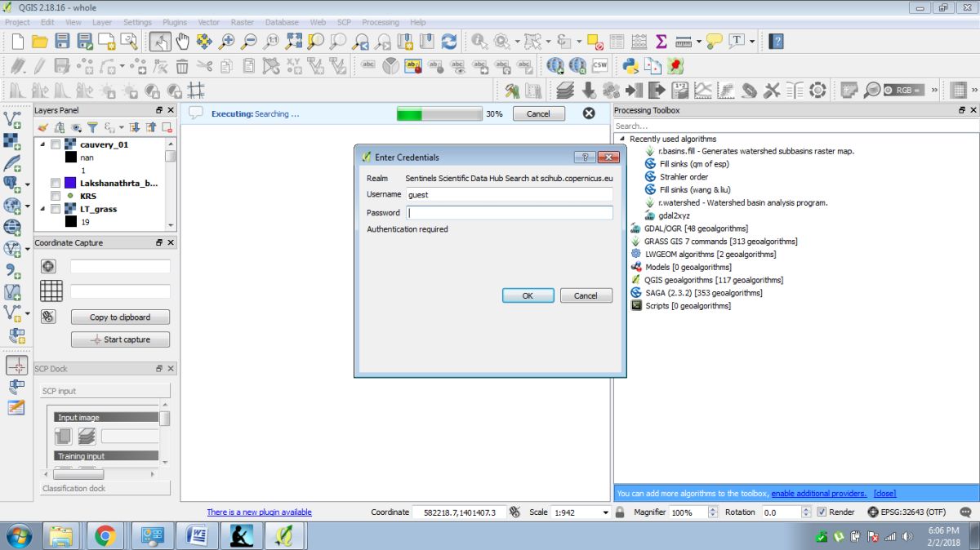Click 'enable additional providers' link
The height and width of the screenshot is (550, 980).
819,493
